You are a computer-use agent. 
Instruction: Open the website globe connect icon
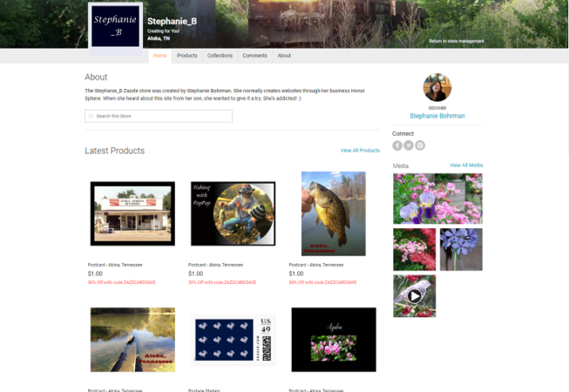[x=420, y=145]
